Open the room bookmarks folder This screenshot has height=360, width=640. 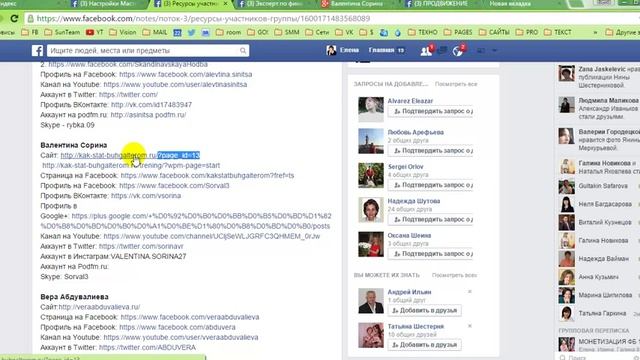coord(229,32)
